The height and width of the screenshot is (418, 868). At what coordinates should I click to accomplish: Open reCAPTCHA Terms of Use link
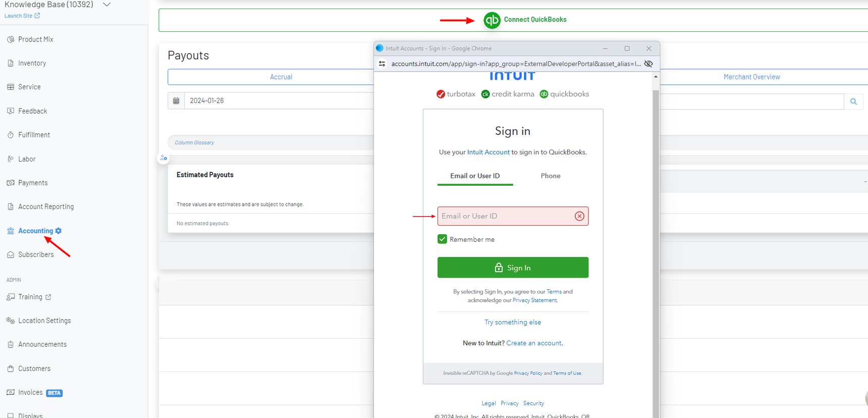[x=567, y=374]
